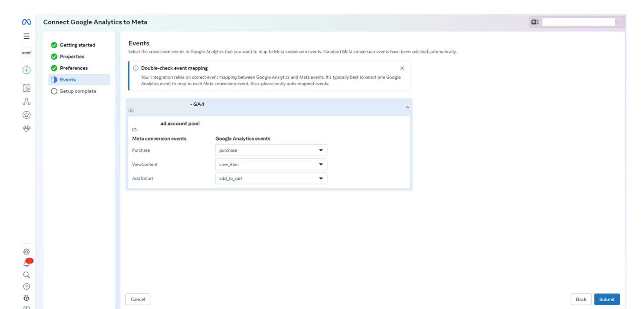Open the notifications bell with red badge
The height and width of the screenshot is (309, 644).
(27, 263)
